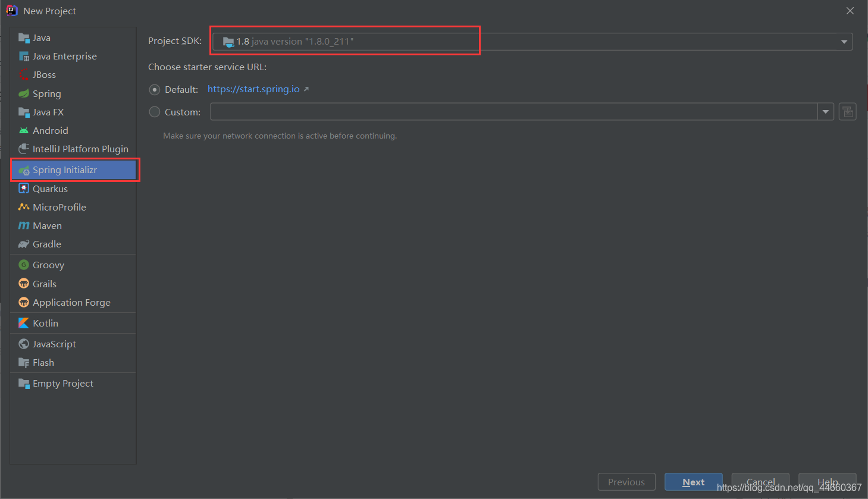Select the Android list entry
868x499 pixels.
tap(73, 130)
